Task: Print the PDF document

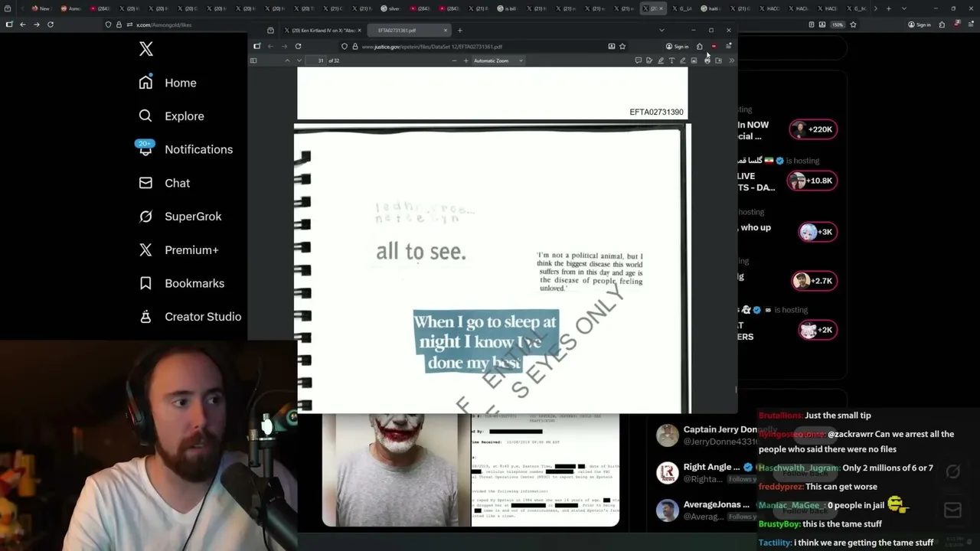Action: tap(707, 60)
